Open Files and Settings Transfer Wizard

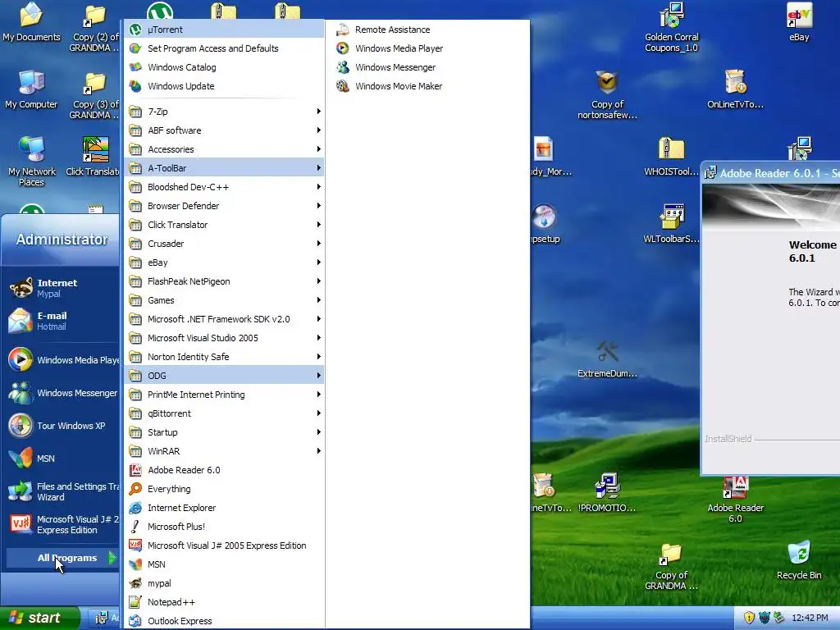pyautogui.click(x=62, y=491)
